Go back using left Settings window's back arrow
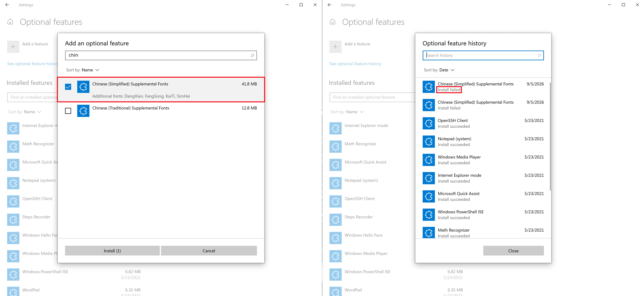Image resolution: width=644 pixels, height=296 pixels. 7,5
